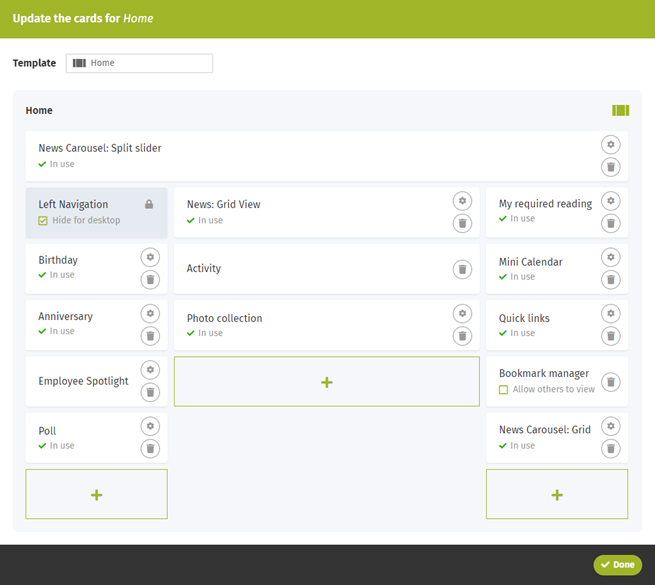The height and width of the screenshot is (585, 655).
Task: Open News Carousel: Grid settings gear
Action: 610,427
